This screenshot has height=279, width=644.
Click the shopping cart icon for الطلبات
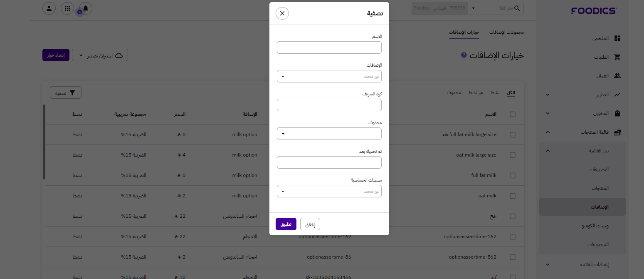coord(617,57)
